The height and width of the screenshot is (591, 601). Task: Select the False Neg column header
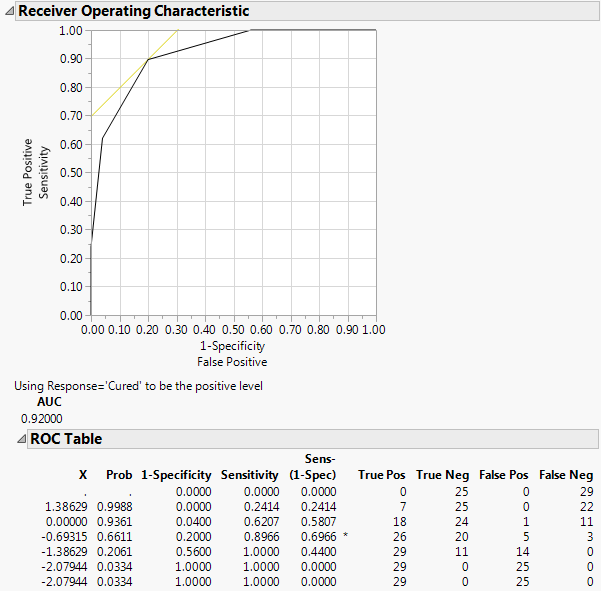566,475
